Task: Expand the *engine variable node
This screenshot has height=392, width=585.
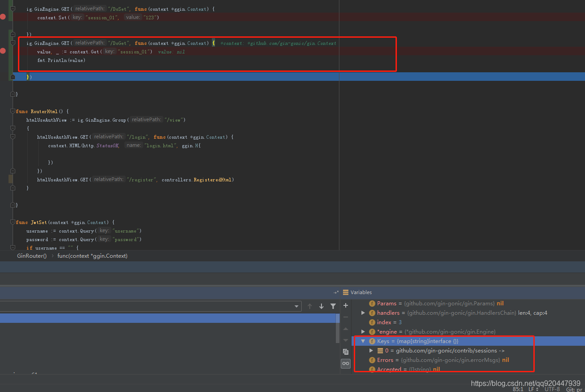Action: 363,332
